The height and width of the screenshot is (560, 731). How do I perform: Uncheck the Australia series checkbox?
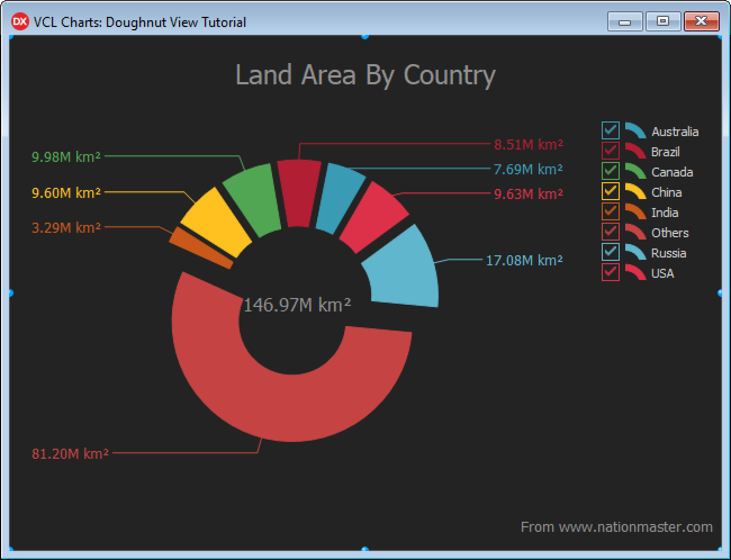point(610,130)
